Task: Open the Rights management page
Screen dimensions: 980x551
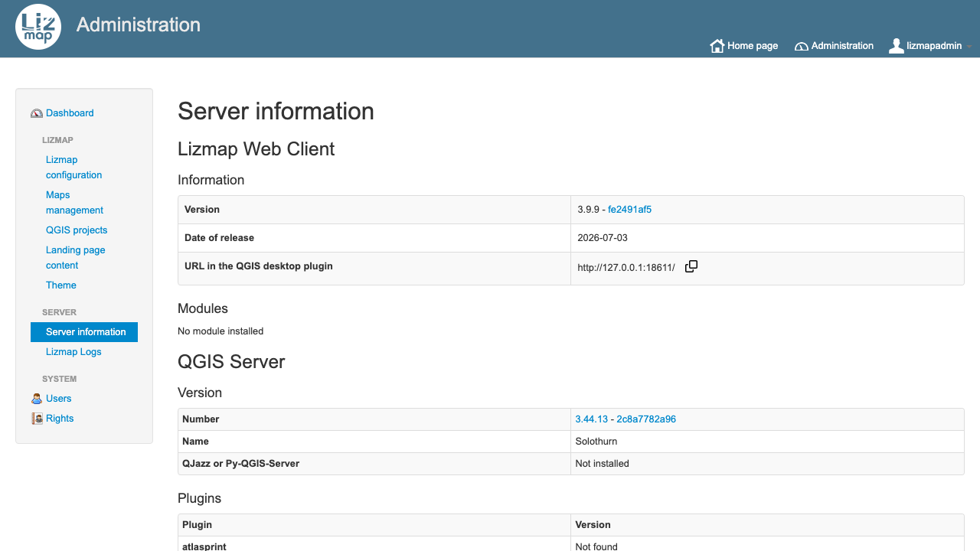Action: [60, 419]
